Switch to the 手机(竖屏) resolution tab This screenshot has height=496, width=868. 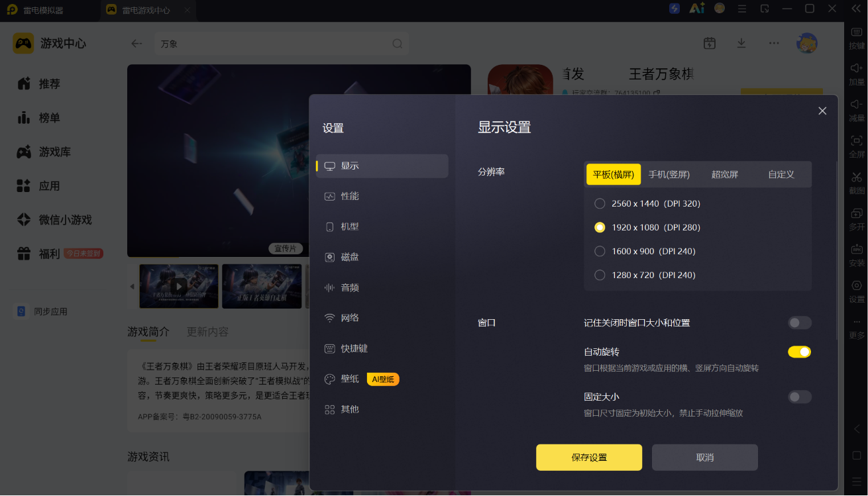669,175
